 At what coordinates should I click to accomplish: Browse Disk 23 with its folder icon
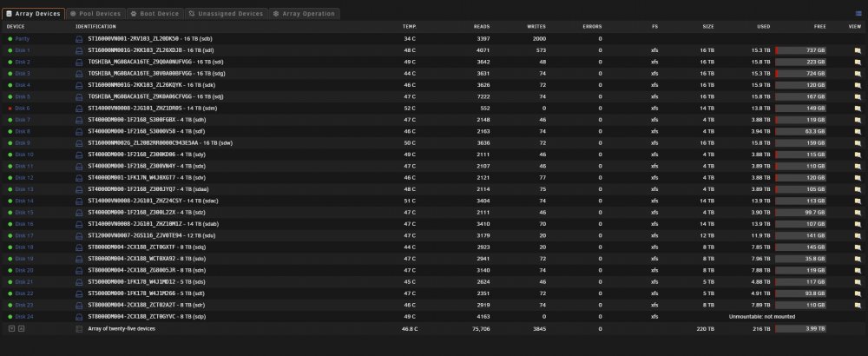(858, 305)
